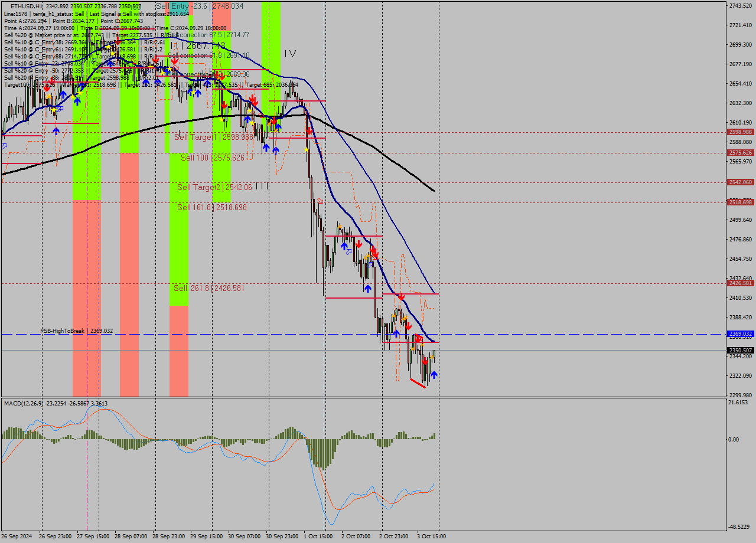Click the red 2542.060 price tag
The height and width of the screenshot is (543, 756).
(x=741, y=182)
